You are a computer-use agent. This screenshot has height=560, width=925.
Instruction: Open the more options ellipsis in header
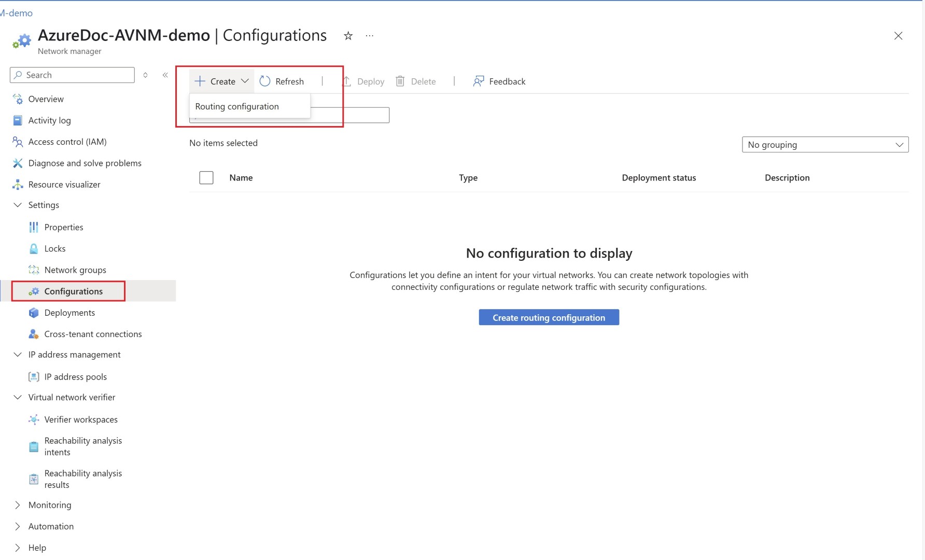tap(370, 36)
